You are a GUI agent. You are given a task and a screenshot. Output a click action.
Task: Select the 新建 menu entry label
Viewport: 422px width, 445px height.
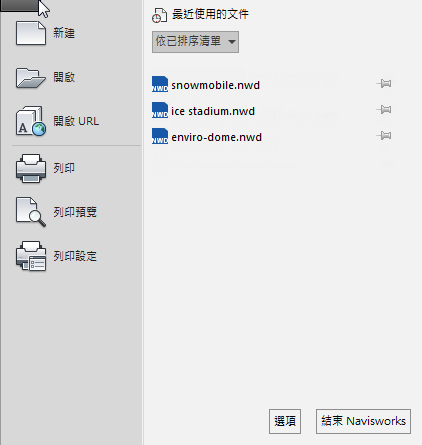(64, 33)
